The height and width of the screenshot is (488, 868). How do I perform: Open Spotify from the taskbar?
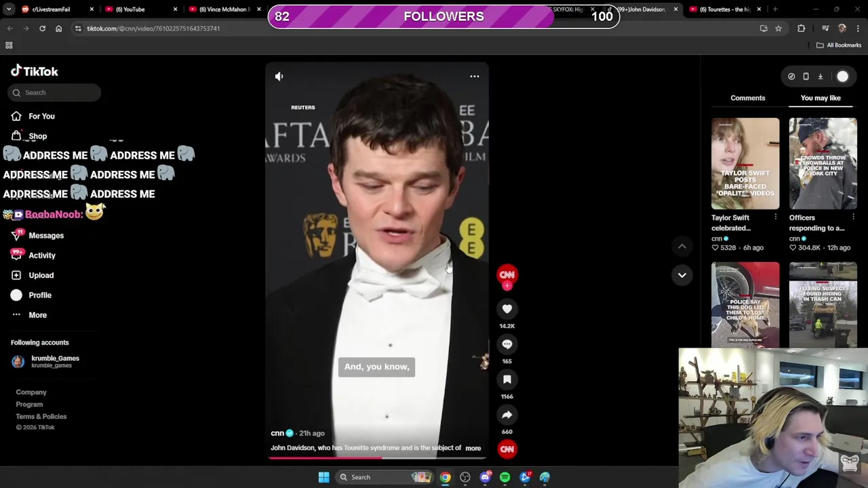click(x=505, y=477)
